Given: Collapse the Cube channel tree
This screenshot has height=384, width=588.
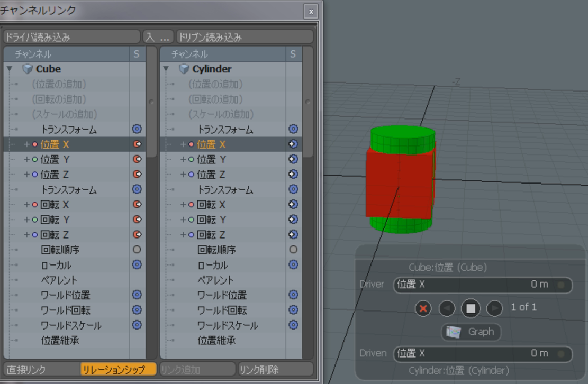Looking at the screenshot, I should click(10, 69).
